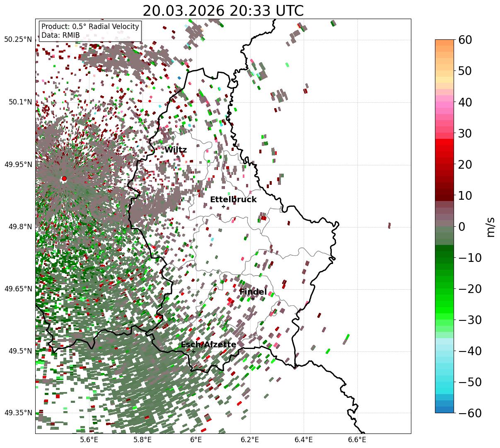
Task: Click the 49.65°N latitude tick label
Action: tap(18, 289)
